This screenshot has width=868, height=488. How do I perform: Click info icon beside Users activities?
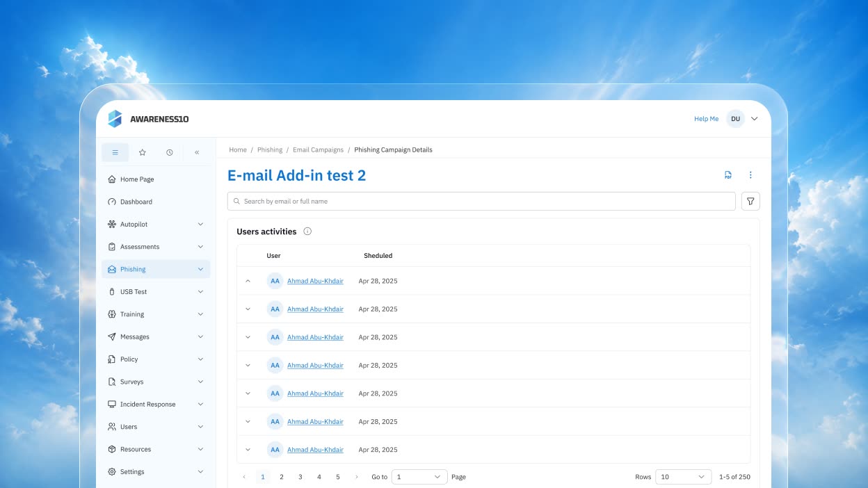pos(307,231)
